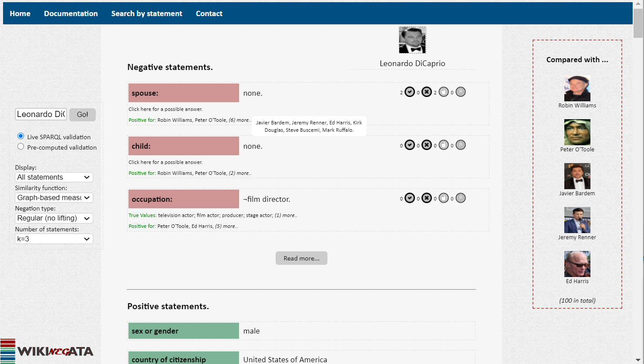Mark the child statement with the checkmark icon

pyautogui.click(x=410, y=145)
